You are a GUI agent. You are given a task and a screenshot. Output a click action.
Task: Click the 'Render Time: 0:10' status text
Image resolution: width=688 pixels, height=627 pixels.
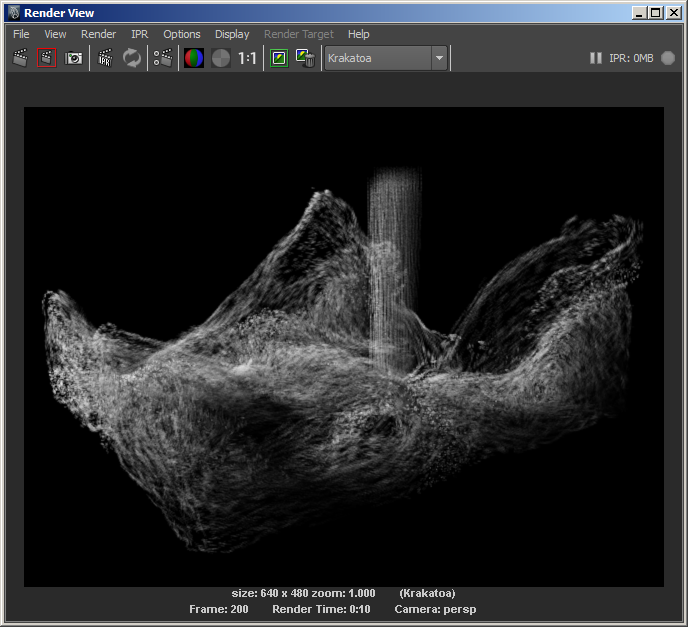pos(321,609)
